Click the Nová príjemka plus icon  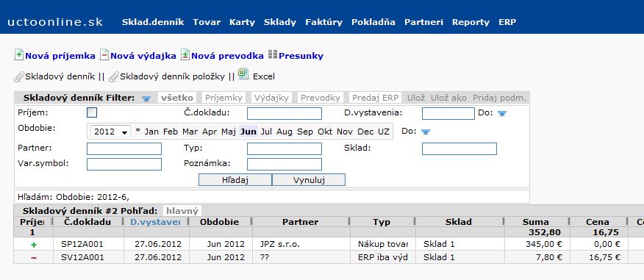click(19, 54)
